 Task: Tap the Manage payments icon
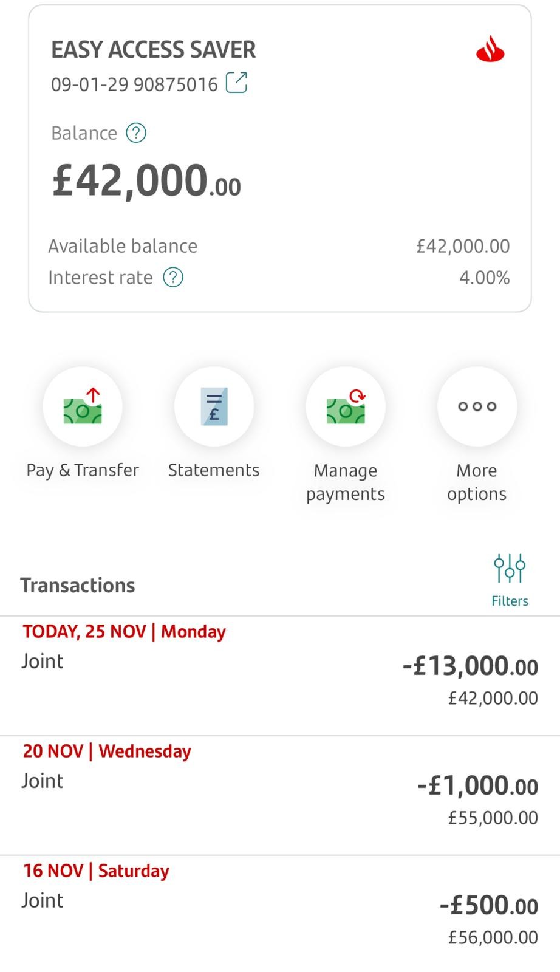coord(346,406)
